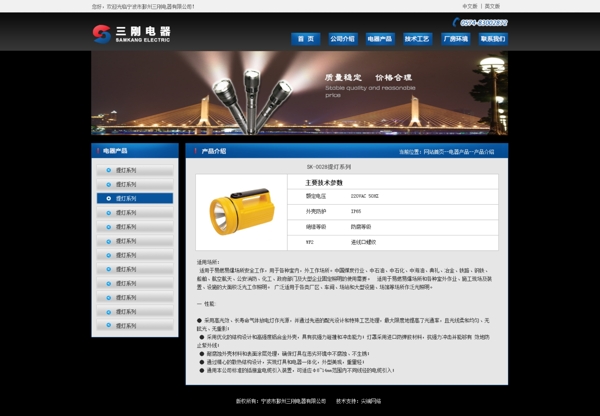Viewport: 600px width, 416px height.
Task: Click the WF2 table cell
Action: pos(310,242)
